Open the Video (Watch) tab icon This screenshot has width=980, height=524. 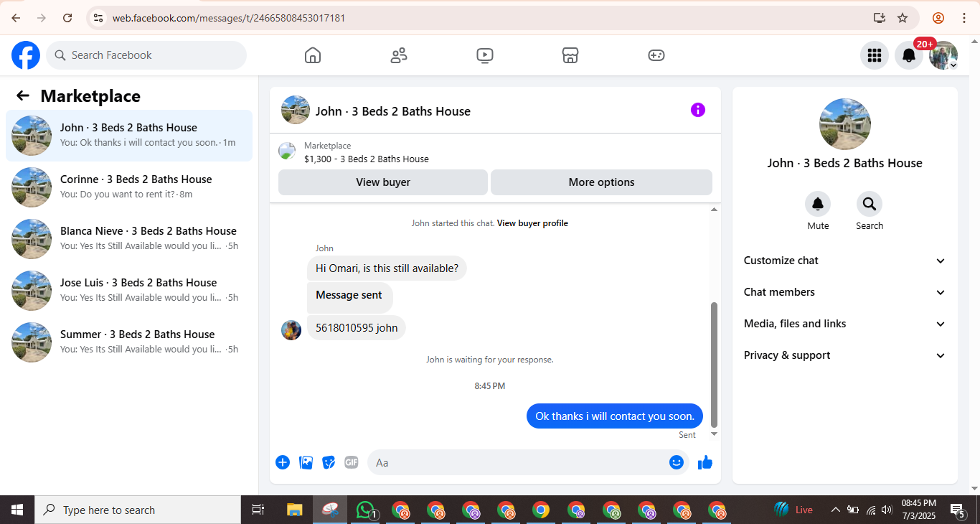coord(485,55)
